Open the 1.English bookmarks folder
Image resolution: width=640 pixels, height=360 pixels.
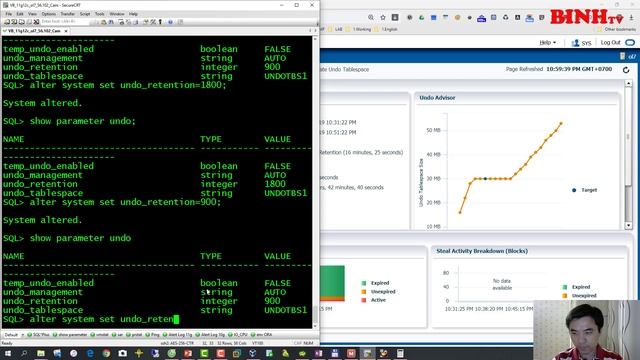386,29
